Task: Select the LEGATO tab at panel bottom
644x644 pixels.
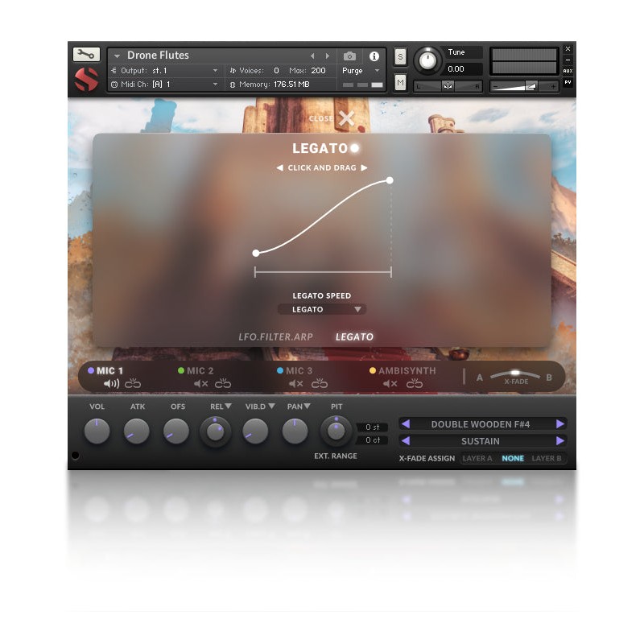Action: (x=354, y=336)
